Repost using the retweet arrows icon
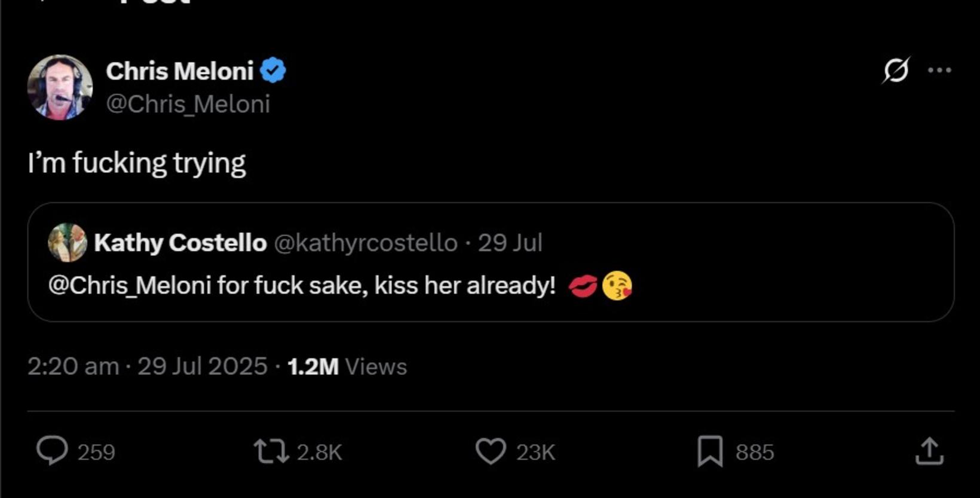The height and width of the screenshot is (498, 980). click(x=271, y=451)
